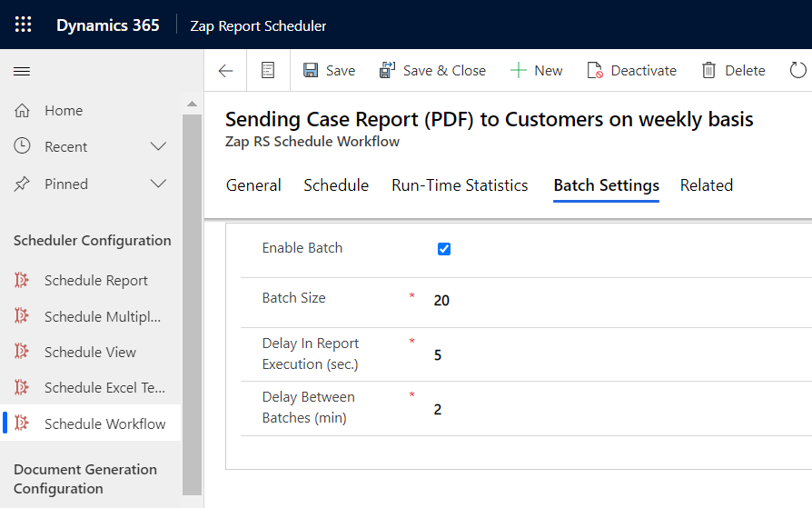This screenshot has width=812, height=508.
Task: Open the Dynamics 365 app launcher grid
Action: [23, 25]
